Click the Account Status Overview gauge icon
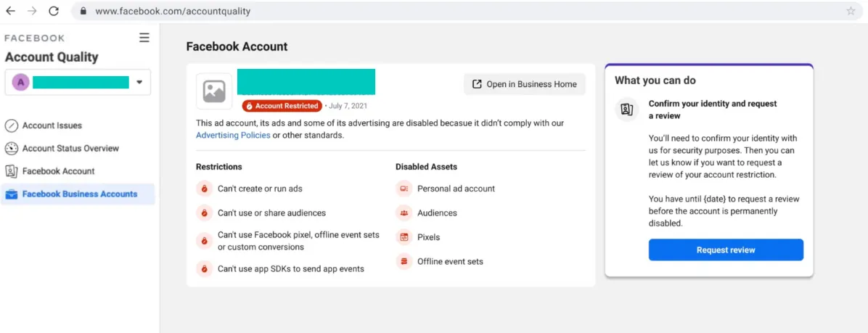 [x=12, y=148]
